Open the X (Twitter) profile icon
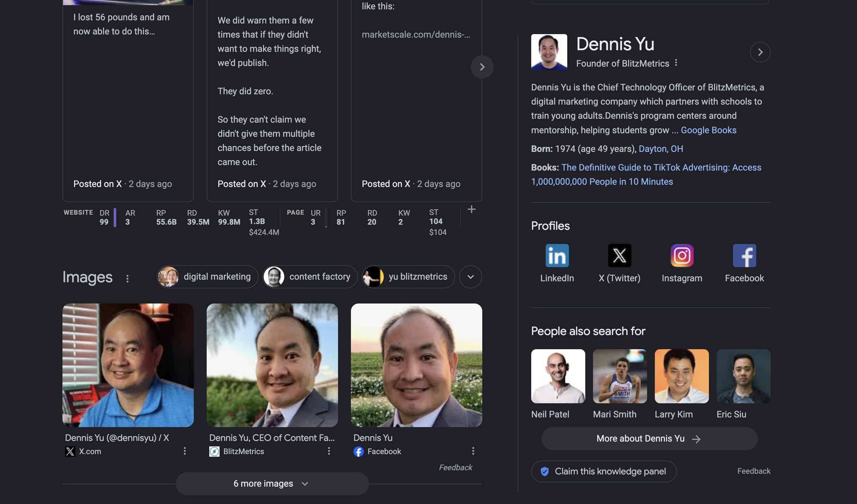 619,256
